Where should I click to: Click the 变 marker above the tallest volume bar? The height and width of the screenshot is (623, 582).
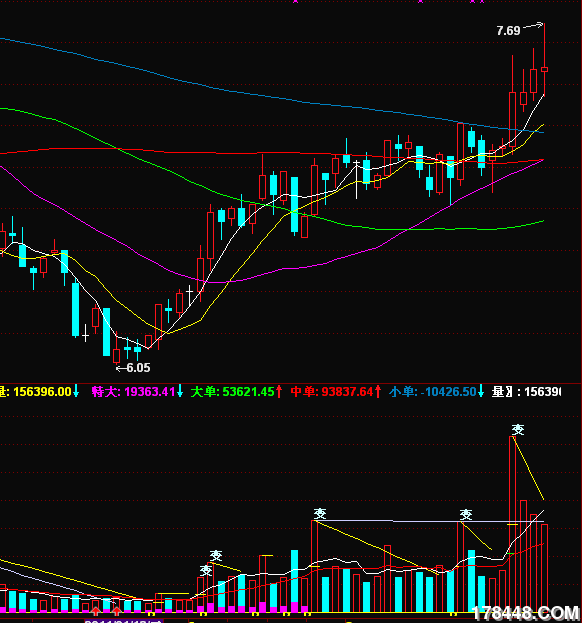[518, 430]
